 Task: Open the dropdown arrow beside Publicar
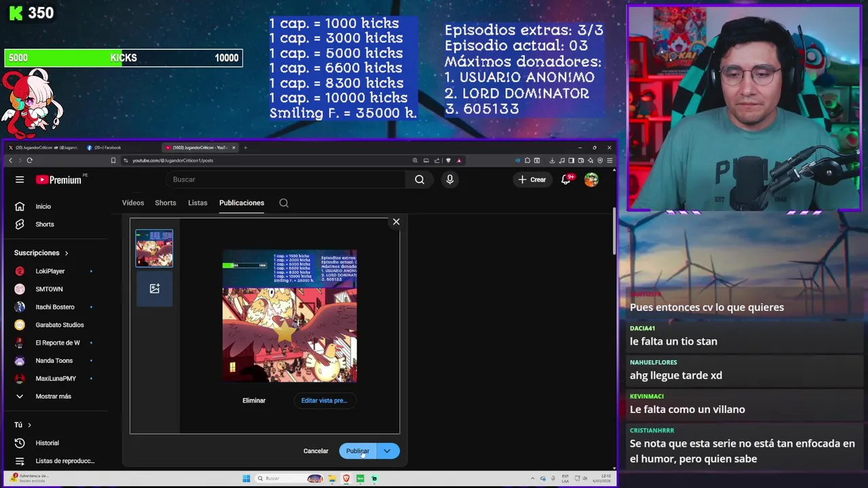(387, 451)
